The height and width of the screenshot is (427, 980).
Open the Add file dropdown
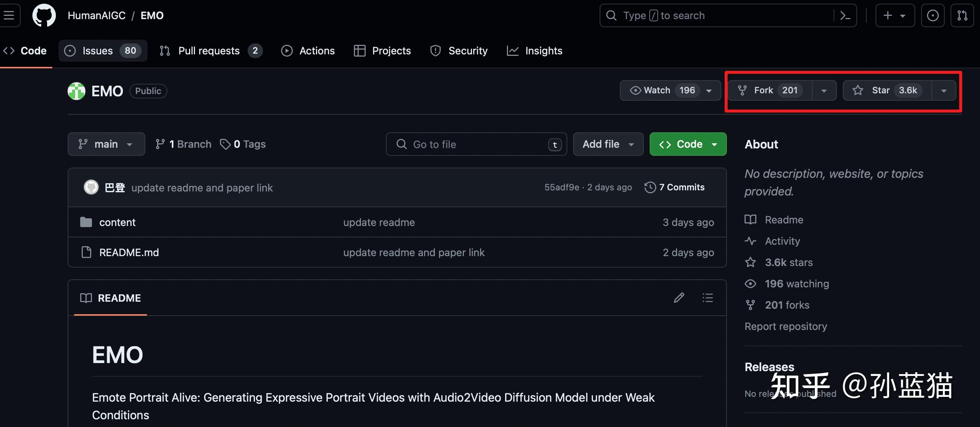tap(608, 144)
